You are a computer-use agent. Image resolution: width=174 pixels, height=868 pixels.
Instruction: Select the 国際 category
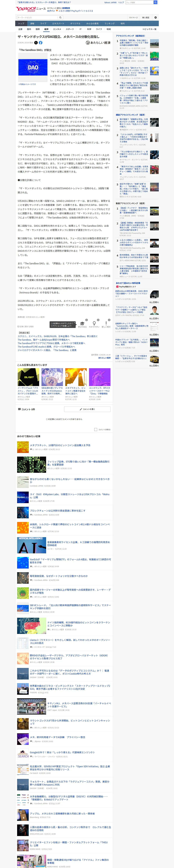coord(38,29)
